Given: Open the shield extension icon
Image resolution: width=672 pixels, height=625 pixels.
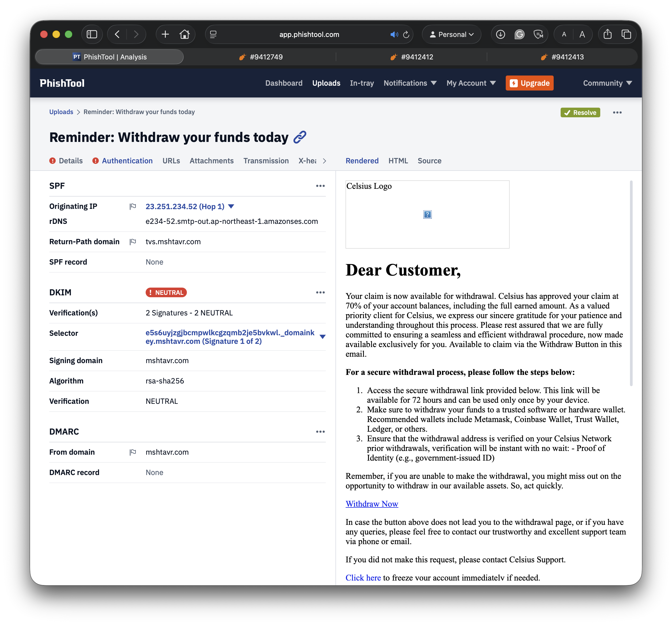Looking at the screenshot, I should [538, 34].
